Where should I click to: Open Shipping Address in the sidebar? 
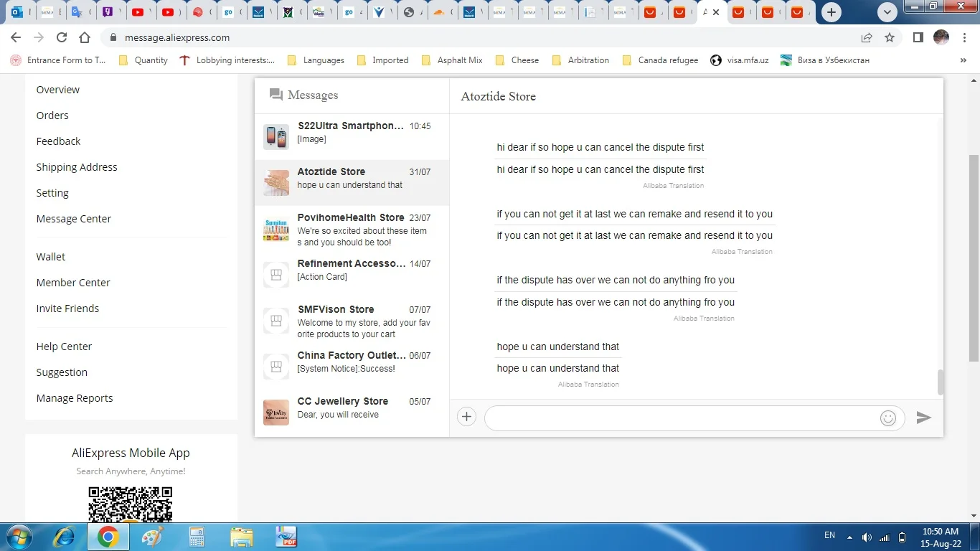(77, 167)
